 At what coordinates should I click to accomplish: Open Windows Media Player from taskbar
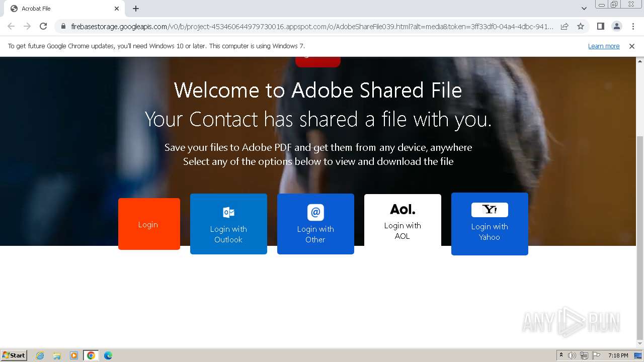tap(74, 355)
